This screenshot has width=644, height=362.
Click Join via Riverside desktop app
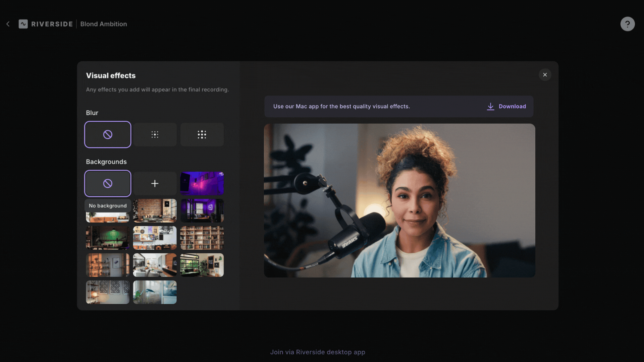pos(317,352)
